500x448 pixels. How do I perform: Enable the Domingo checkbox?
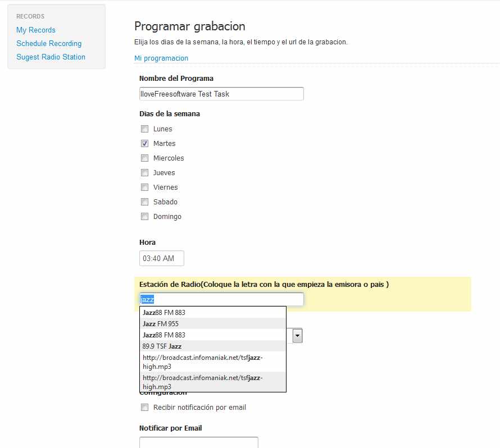144,216
